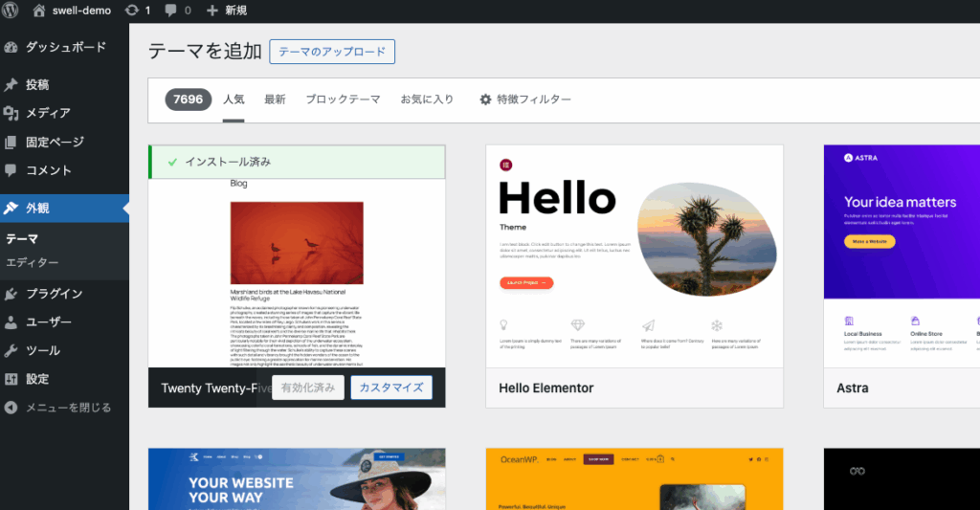Open the swell-demo site home icon
Image resolution: width=980 pixels, height=510 pixels.
point(39,11)
